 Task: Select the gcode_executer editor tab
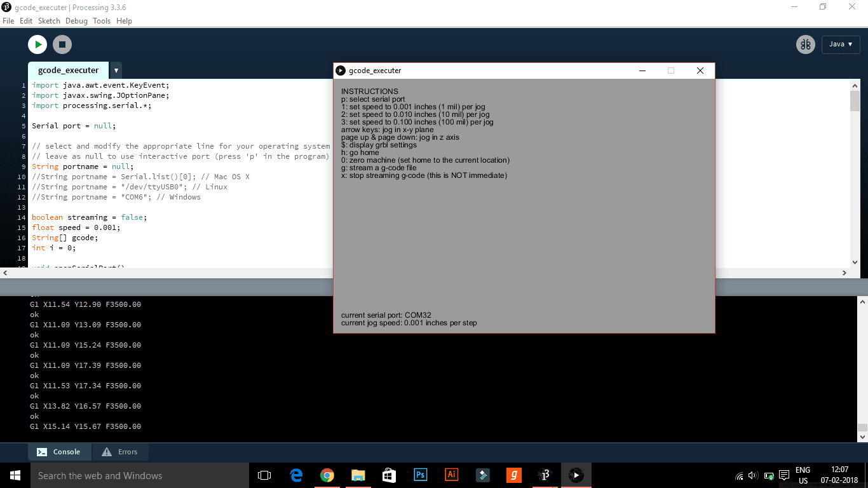(x=68, y=71)
